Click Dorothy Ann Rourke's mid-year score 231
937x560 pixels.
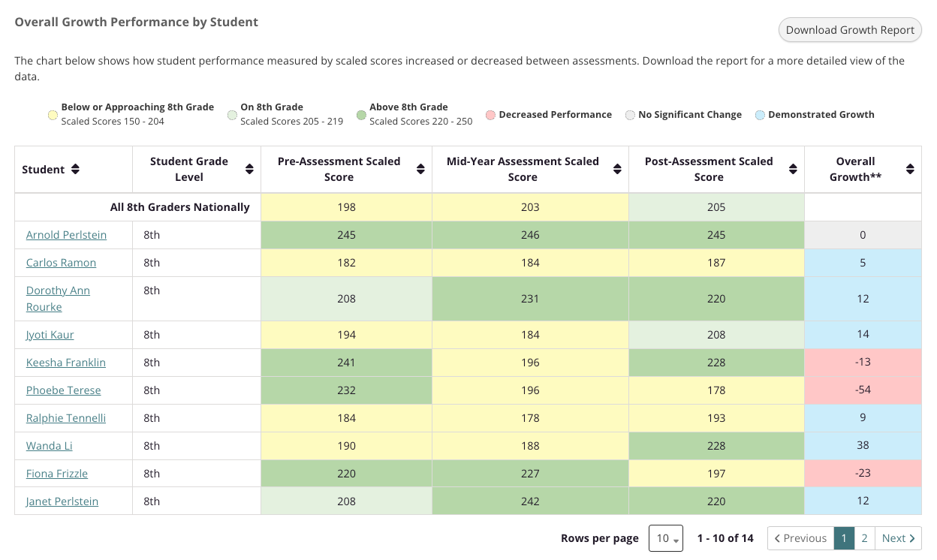(530, 299)
